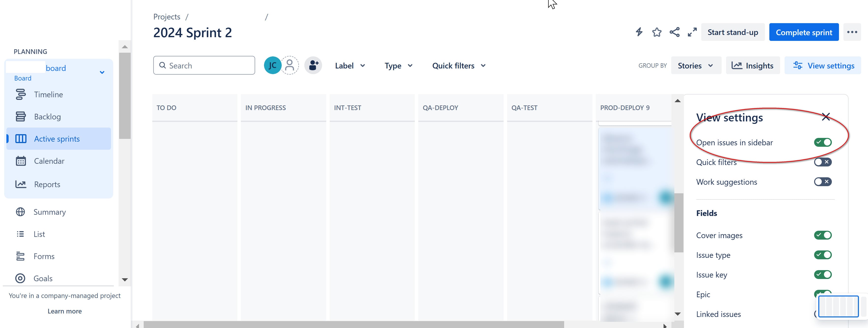Go to the Backlog
Viewport: 868px width, 328px height.
[x=59, y=117]
